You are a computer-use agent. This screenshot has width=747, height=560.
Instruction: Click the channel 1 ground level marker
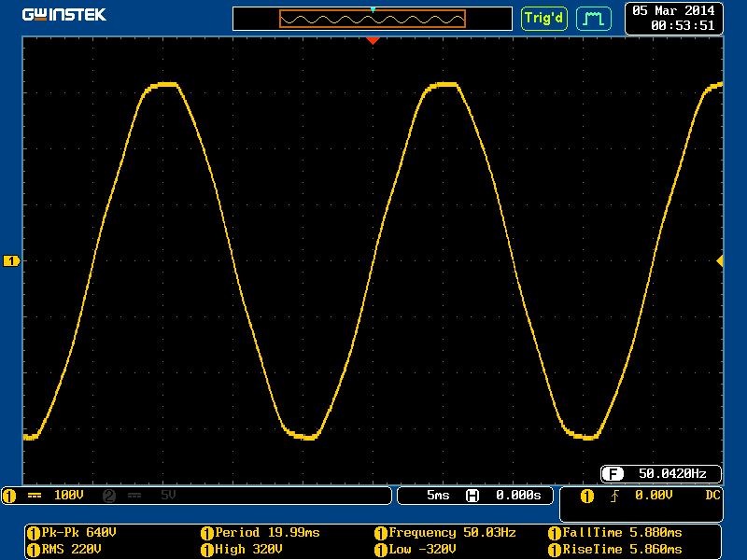[x=11, y=261]
